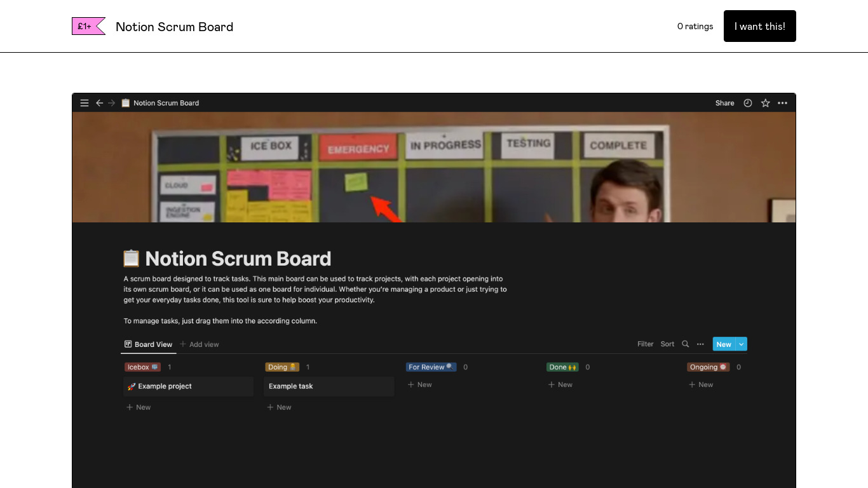Open the page options three-dot menu
Image resolution: width=868 pixels, height=488 pixels.
click(782, 103)
